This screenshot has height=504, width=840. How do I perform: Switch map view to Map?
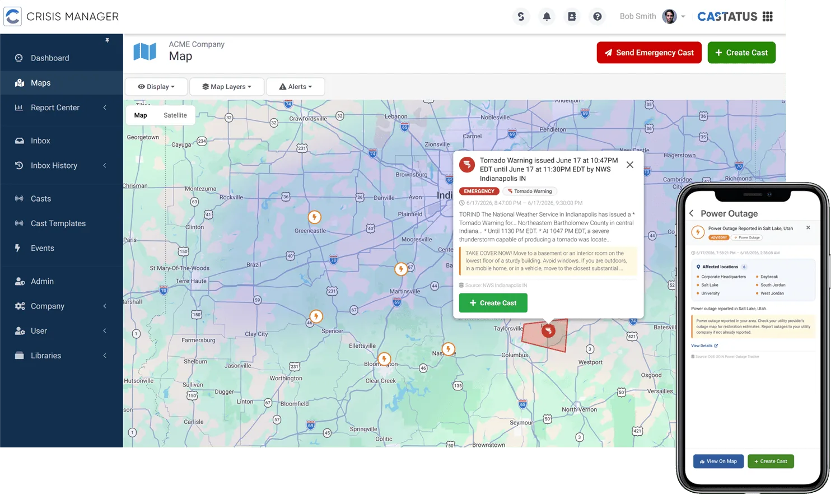(141, 115)
